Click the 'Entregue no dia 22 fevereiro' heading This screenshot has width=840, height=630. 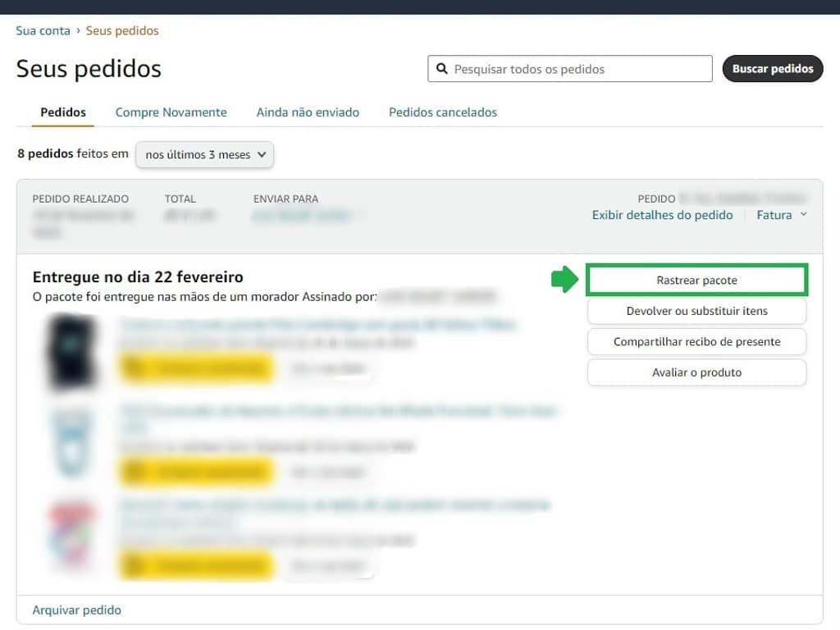point(138,277)
